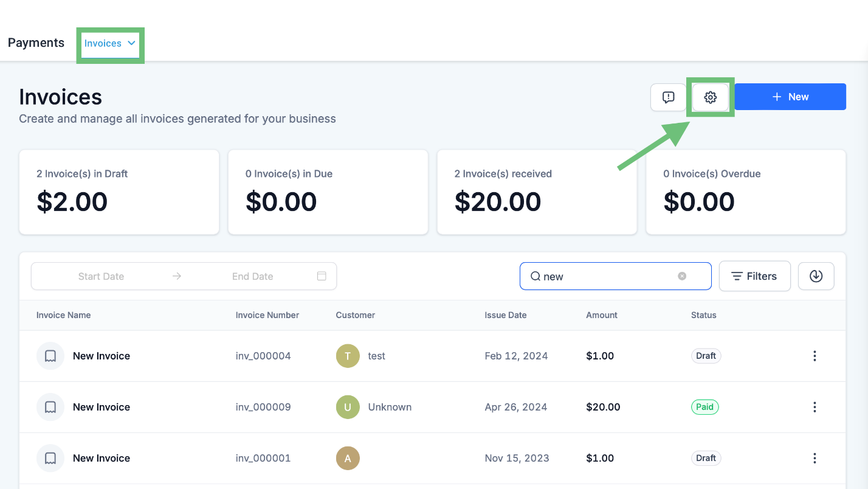Click the receipt icon of inv_000001 row
The width and height of the screenshot is (868, 489).
50,458
